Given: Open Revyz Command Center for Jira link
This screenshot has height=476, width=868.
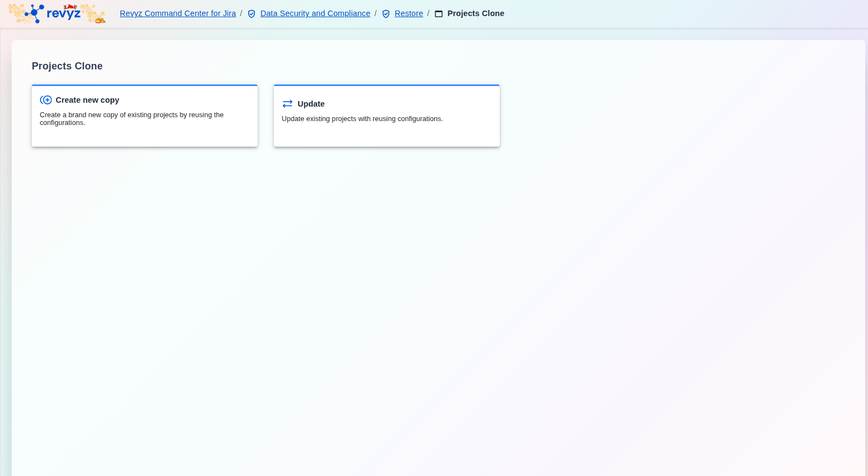Looking at the screenshot, I should click(x=178, y=13).
